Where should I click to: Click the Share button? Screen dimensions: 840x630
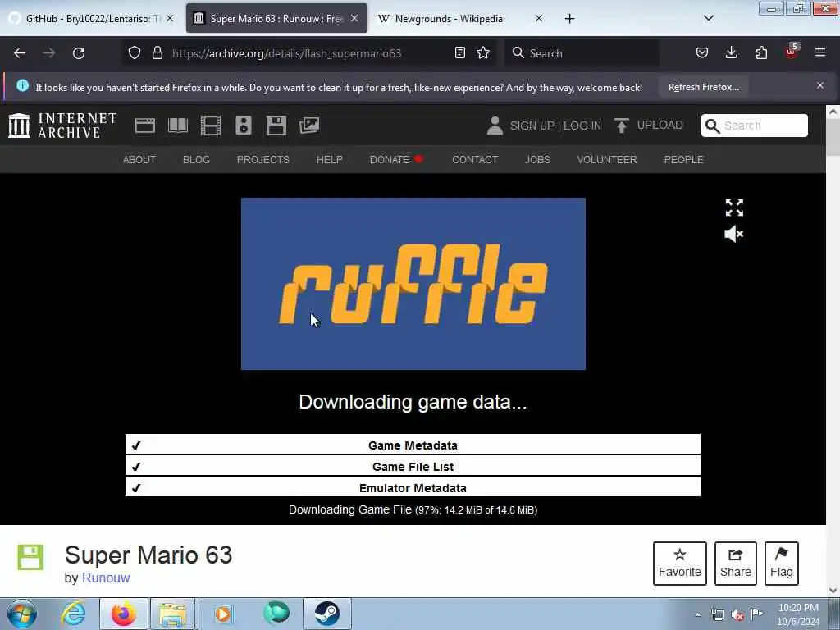pyautogui.click(x=736, y=563)
